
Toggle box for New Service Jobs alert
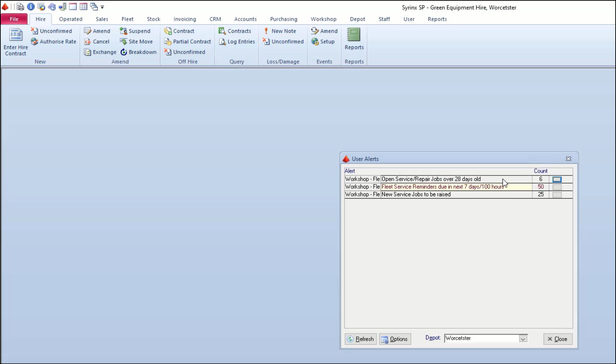pyautogui.click(x=557, y=194)
